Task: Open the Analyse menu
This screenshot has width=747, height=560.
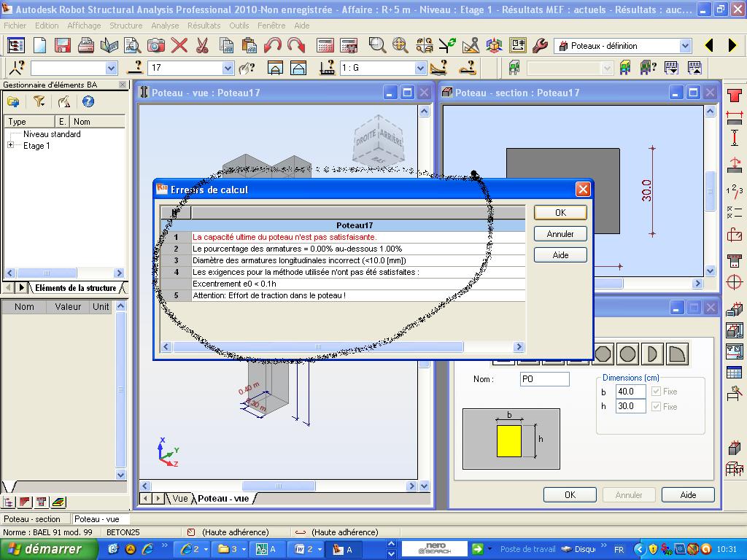Action: (x=165, y=26)
